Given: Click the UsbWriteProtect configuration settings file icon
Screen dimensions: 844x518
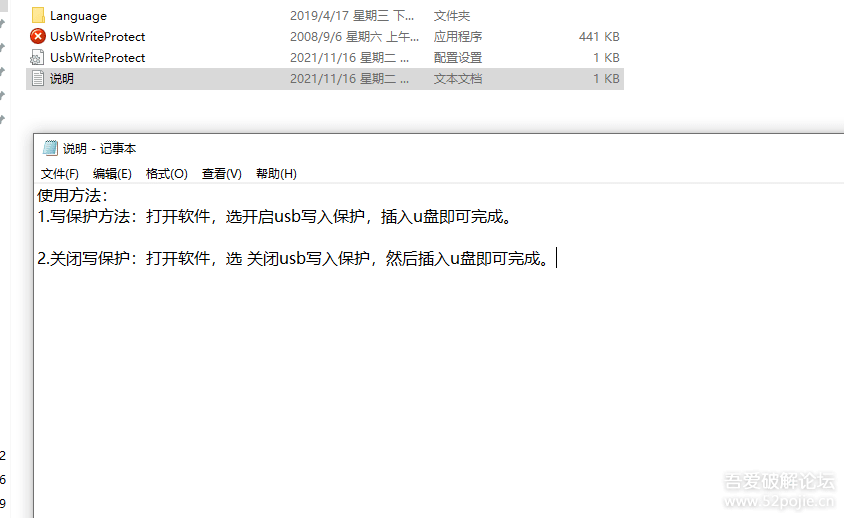Looking at the screenshot, I should point(37,57).
